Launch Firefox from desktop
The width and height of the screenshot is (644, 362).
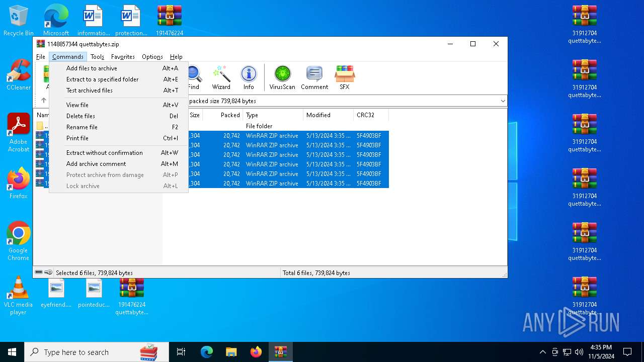18,184
